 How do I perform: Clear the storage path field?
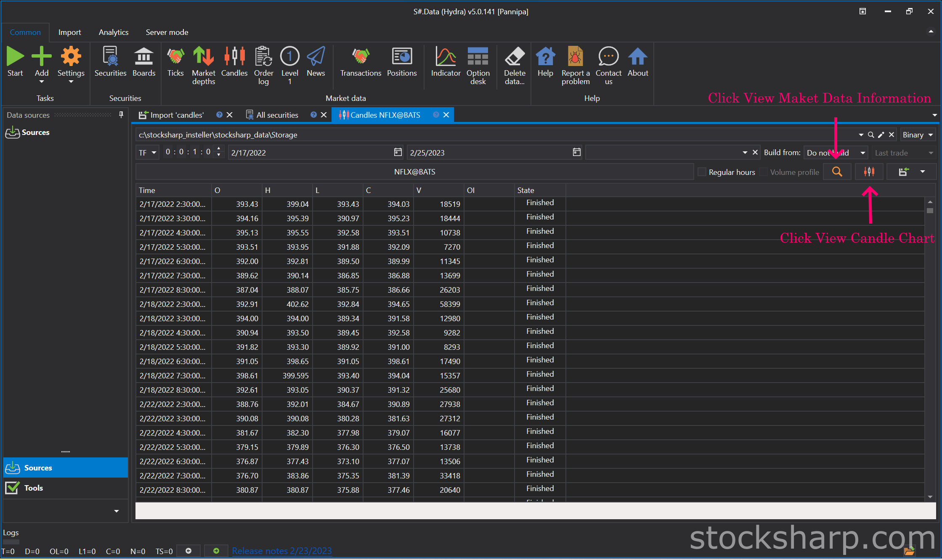click(892, 135)
